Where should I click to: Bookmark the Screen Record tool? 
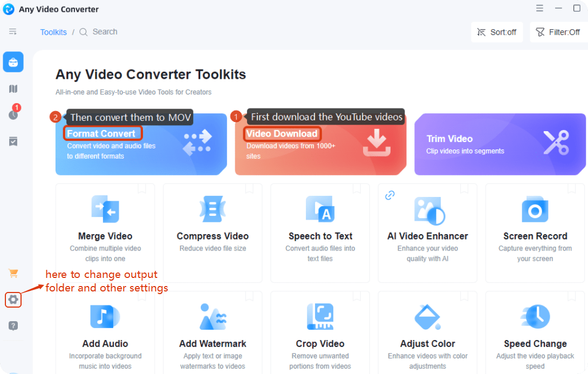pos(572,188)
